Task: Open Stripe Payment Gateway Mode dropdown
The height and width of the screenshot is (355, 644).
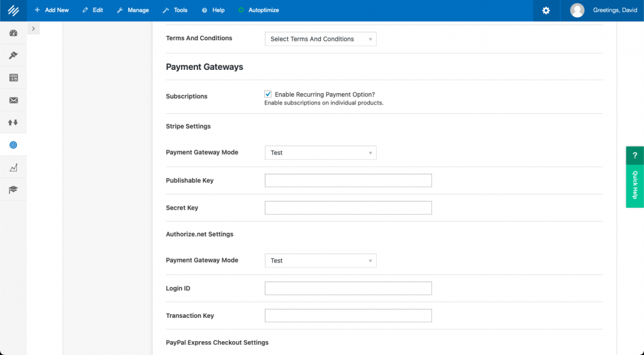Action: 320,153
